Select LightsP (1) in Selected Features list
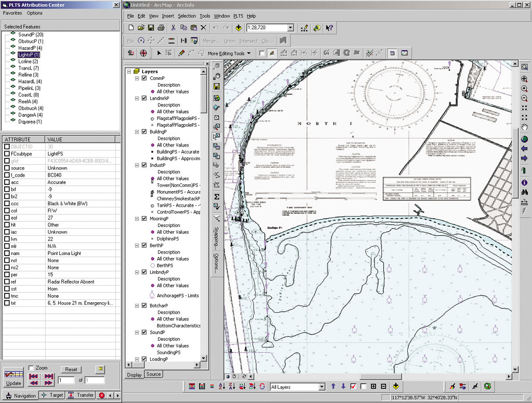532x403 pixels. click(x=29, y=55)
